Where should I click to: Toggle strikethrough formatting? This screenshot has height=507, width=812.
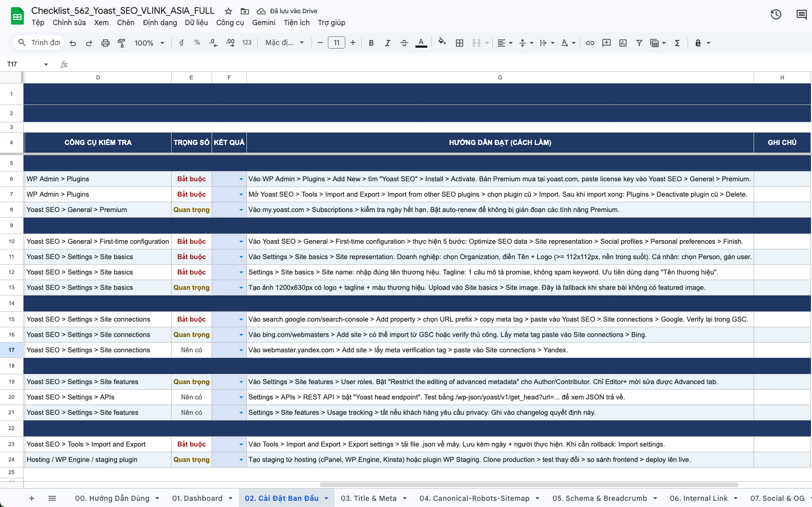click(x=404, y=43)
